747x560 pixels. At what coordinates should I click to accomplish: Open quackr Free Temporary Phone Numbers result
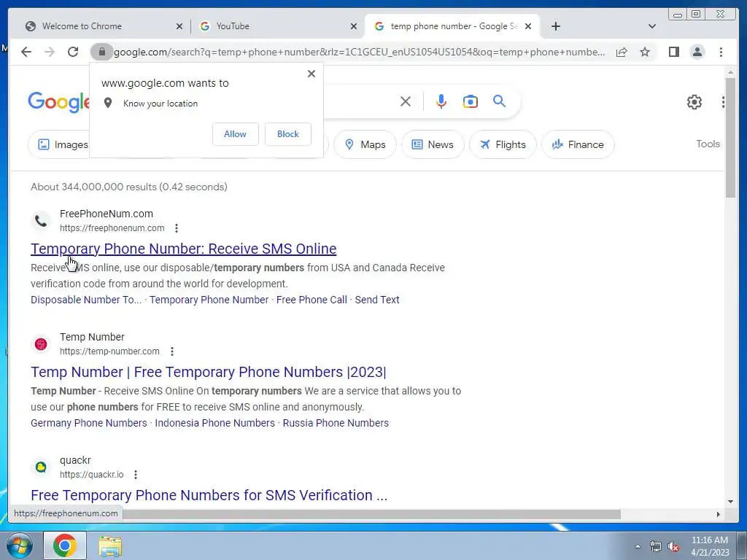pos(209,495)
